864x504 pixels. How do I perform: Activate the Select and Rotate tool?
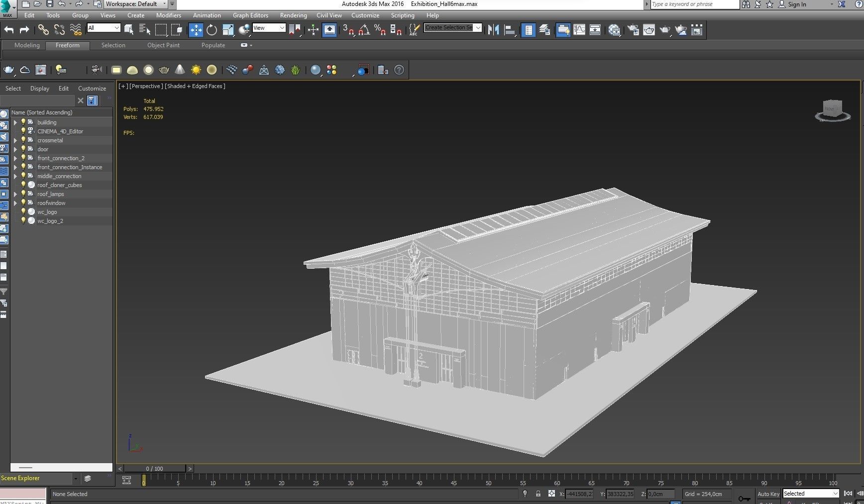212,30
